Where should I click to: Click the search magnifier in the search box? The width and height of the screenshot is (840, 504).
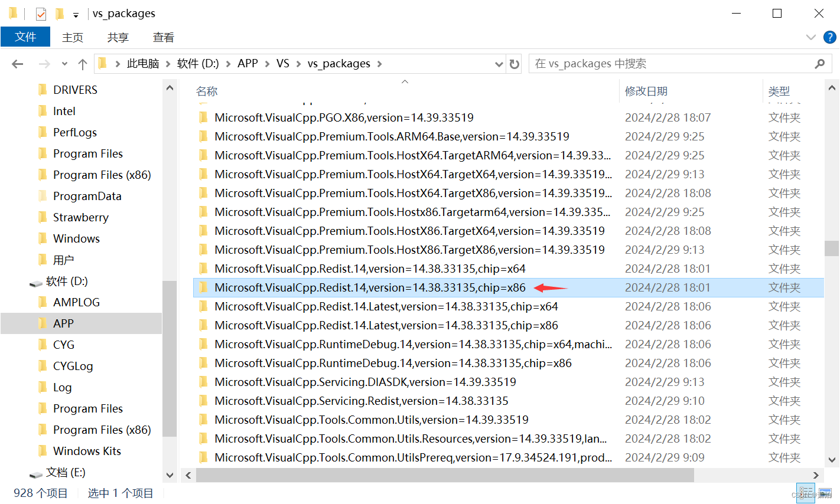pyautogui.click(x=819, y=63)
